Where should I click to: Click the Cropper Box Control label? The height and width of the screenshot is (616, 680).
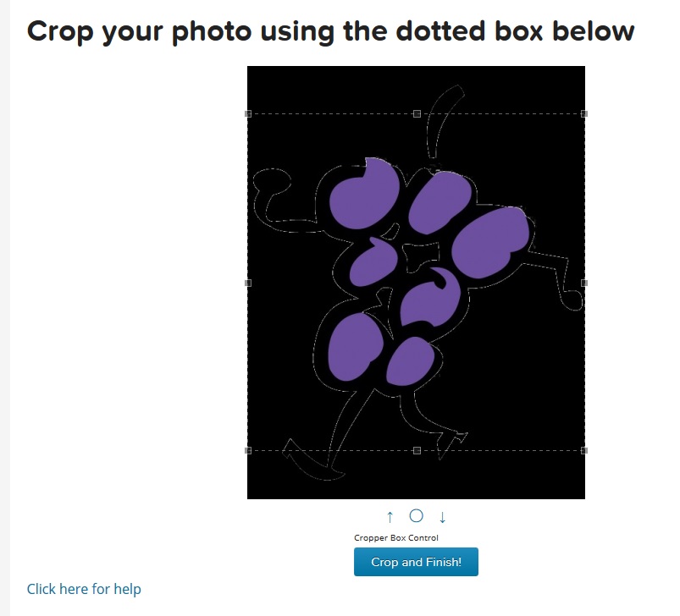396,537
